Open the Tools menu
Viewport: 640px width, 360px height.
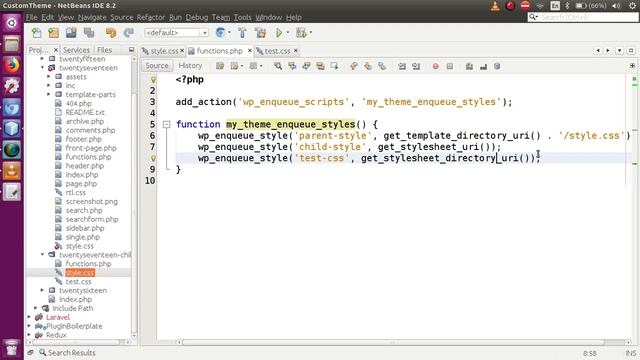coord(242,17)
